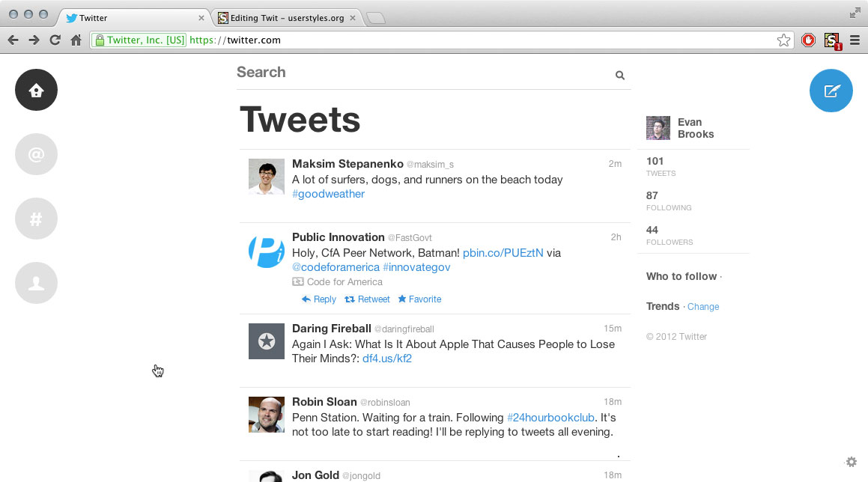Screen dimensions: 868x482
Task: Open the #innovategov hashtag
Action: 416,267
